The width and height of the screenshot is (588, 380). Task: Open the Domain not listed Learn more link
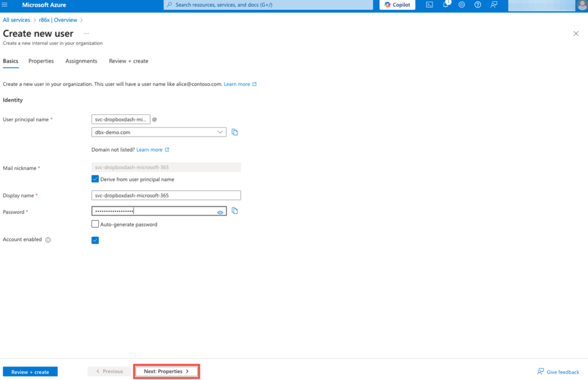(x=149, y=150)
